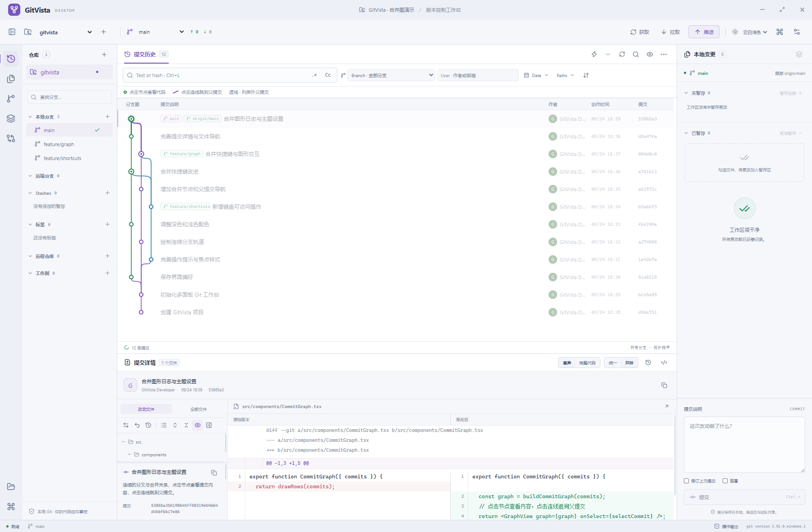The width and height of the screenshot is (812, 532).
Task: Collapse the local branches section
Action: pos(30,117)
